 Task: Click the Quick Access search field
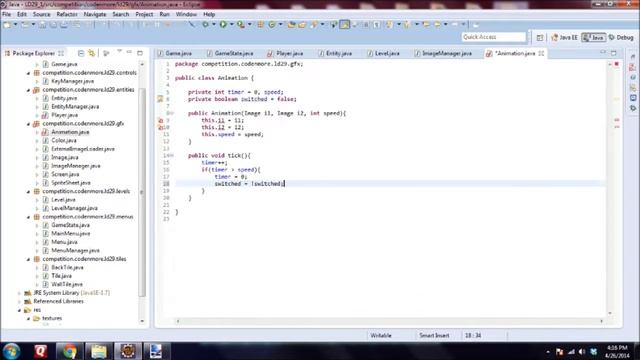493,37
